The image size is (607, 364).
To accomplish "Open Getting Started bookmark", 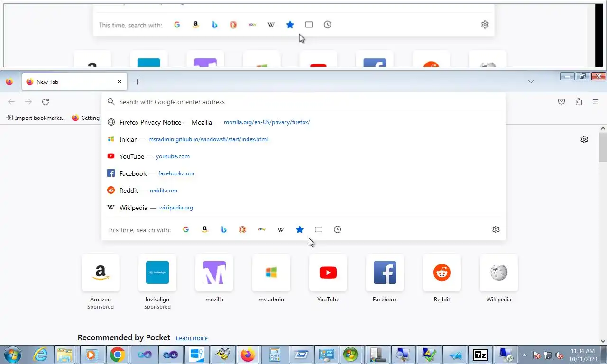I will coord(85,118).
